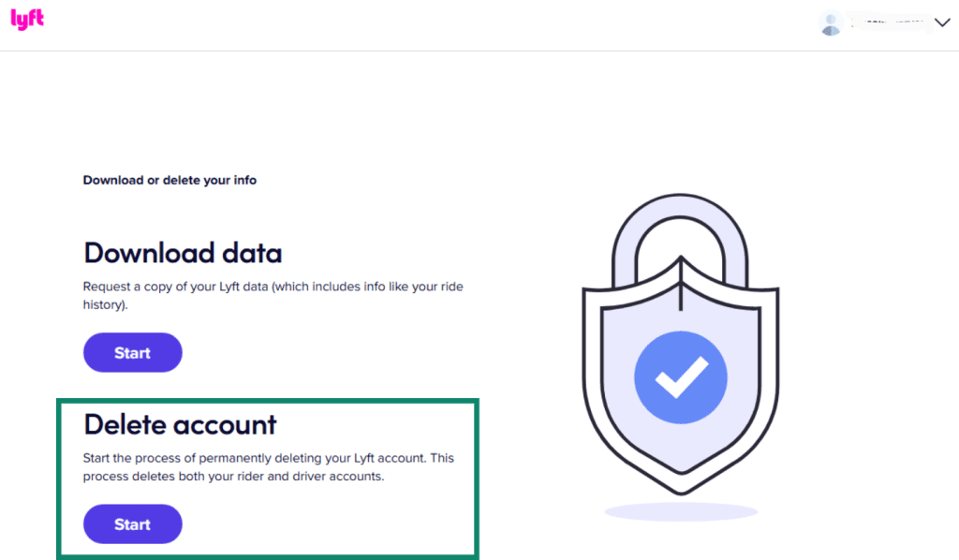Select the 'Download or delete your info' breadcrumb

click(170, 180)
